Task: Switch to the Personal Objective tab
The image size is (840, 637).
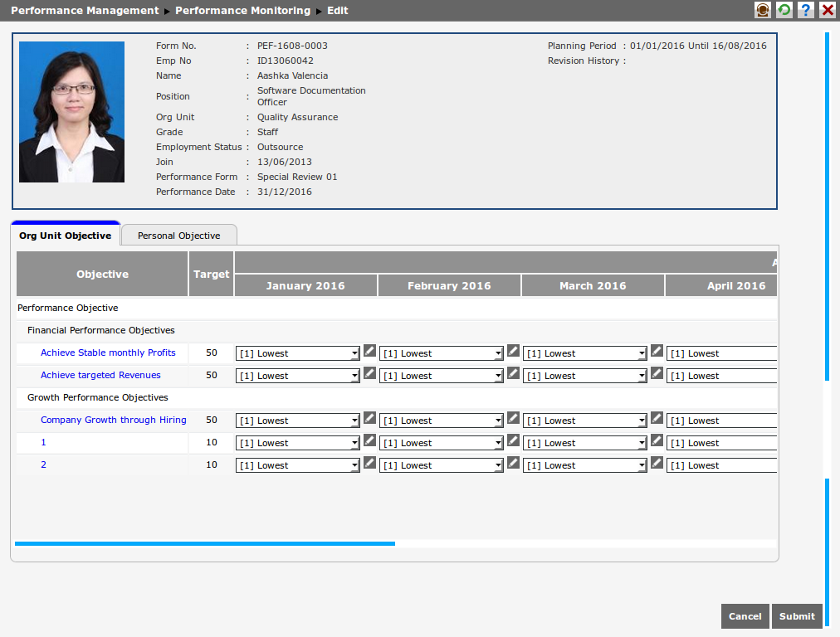Action: click(x=179, y=236)
